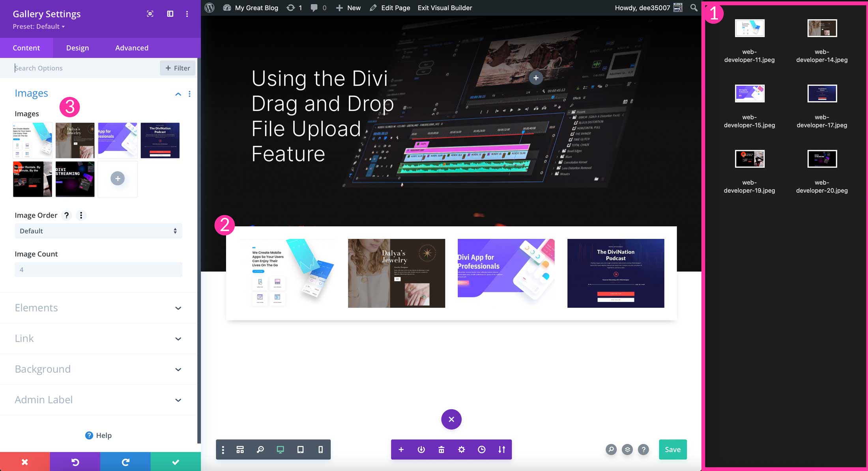Expand the Elements section
The width and height of the screenshot is (868, 471).
(x=98, y=308)
